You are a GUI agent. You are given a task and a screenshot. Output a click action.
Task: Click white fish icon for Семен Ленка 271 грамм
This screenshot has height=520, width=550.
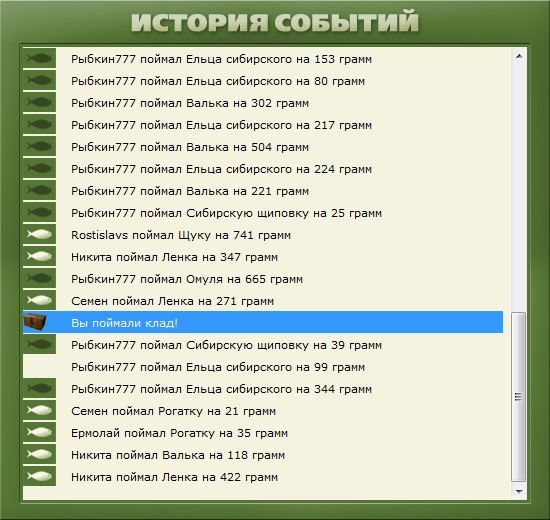(x=40, y=300)
